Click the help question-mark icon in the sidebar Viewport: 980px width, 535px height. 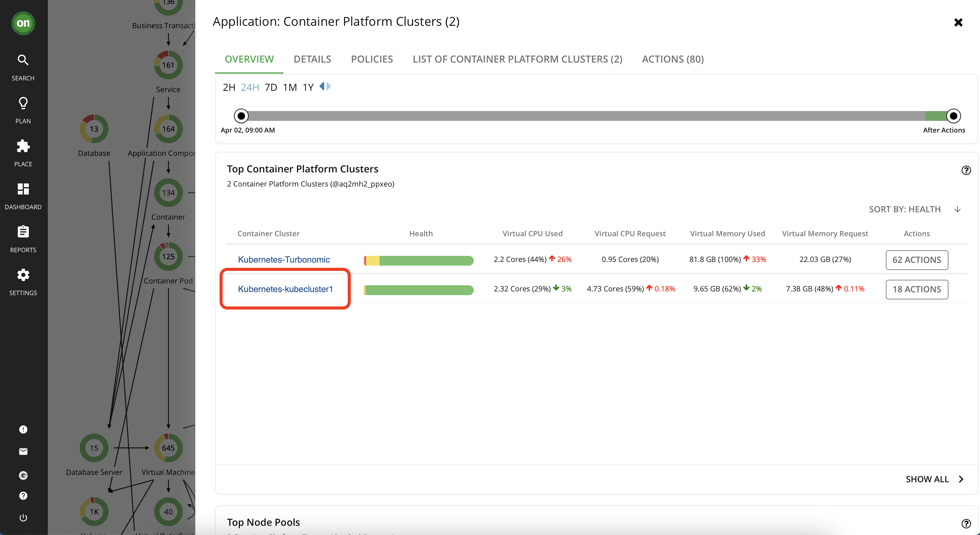click(23, 495)
